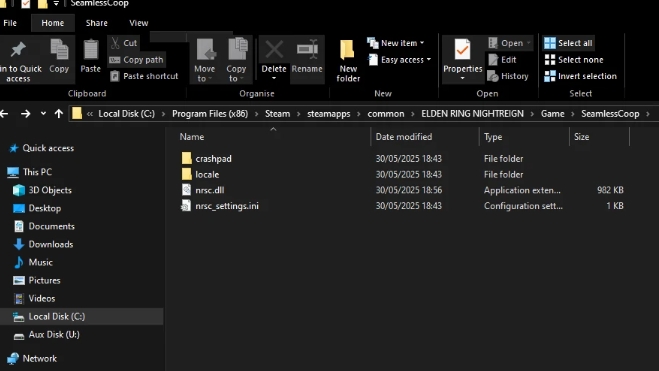Select Local Disk (C:) in sidebar

coord(56,316)
